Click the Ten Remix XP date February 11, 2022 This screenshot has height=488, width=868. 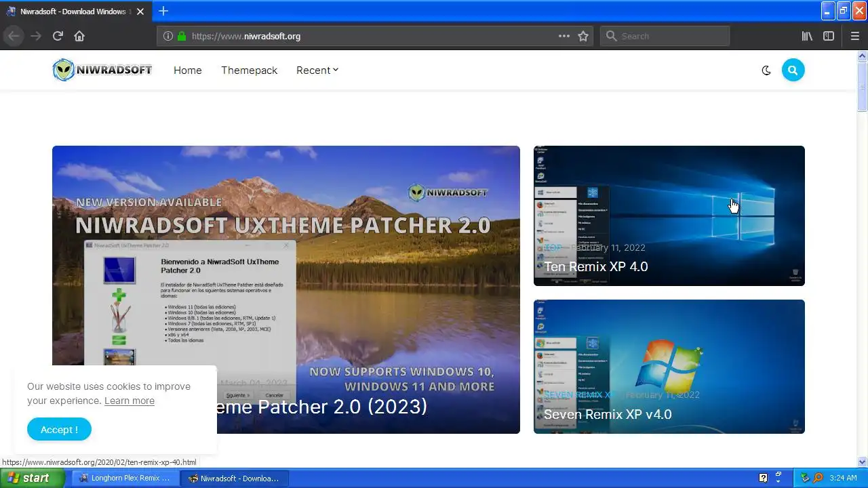pyautogui.click(x=608, y=247)
